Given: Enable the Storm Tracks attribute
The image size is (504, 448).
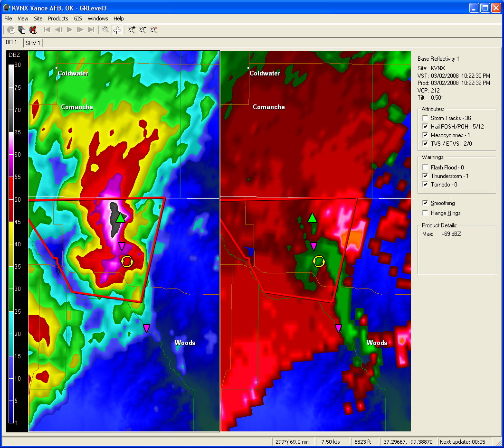Looking at the screenshot, I should 425,118.
